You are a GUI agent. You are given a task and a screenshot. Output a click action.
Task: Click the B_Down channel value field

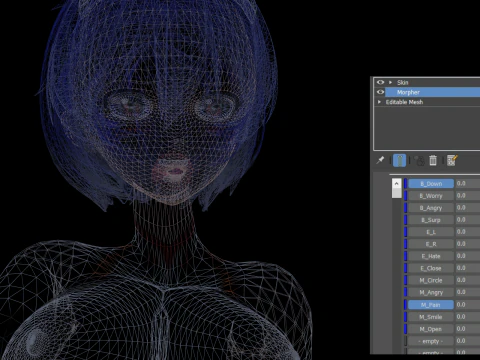468,184
